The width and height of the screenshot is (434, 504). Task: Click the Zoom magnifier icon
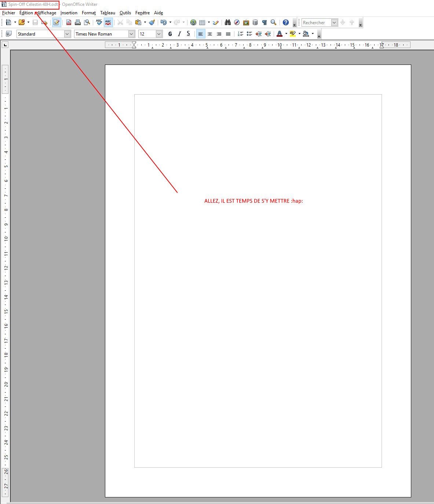click(x=274, y=22)
